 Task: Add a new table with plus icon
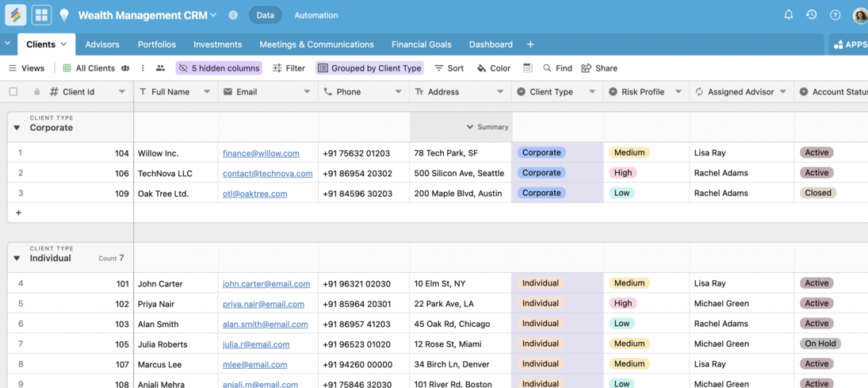(530, 44)
